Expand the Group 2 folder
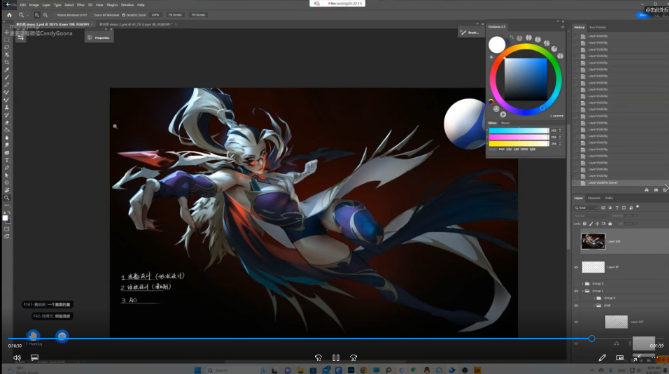The width and height of the screenshot is (669, 374). coord(582,284)
